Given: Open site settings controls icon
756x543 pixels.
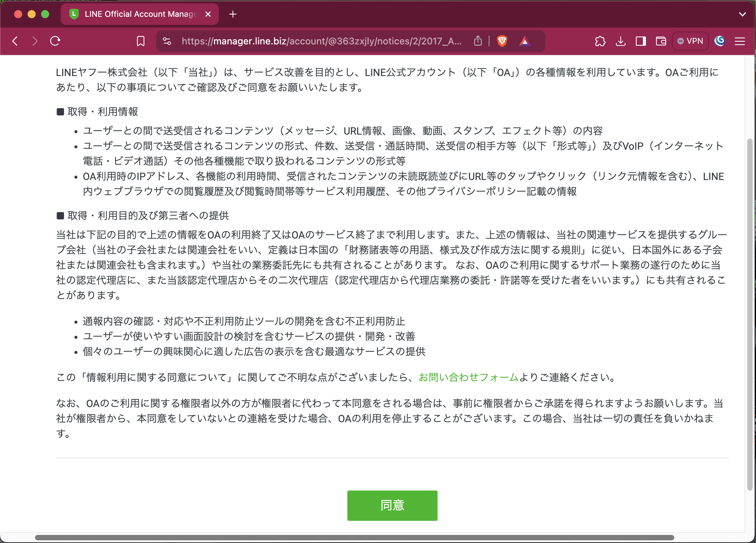Looking at the screenshot, I should 167,41.
